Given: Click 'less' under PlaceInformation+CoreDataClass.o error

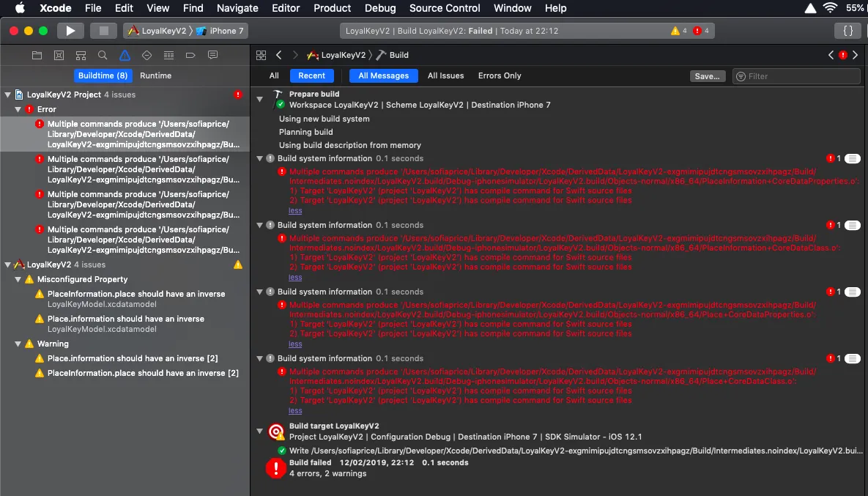Looking at the screenshot, I should pos(295,278).
